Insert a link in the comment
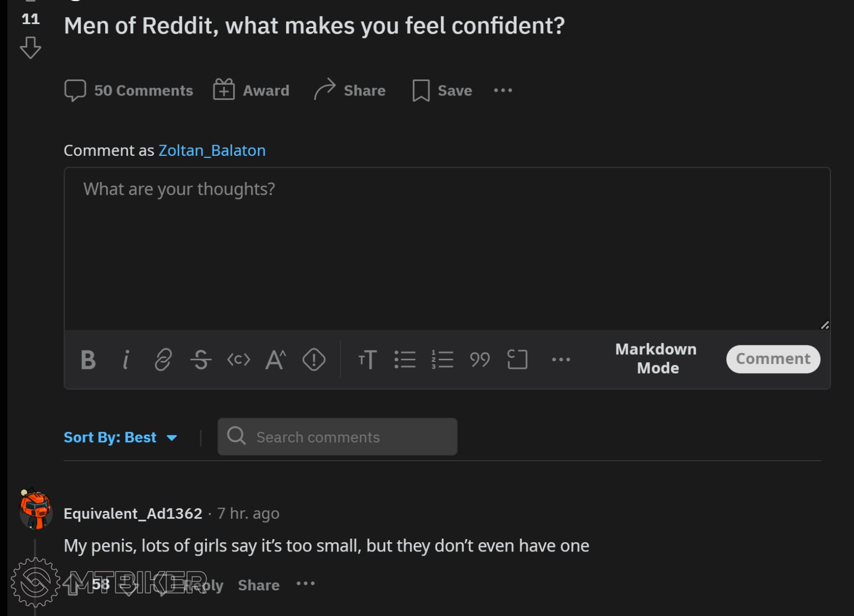Screen dimensions: 854x616 (163, 359)
